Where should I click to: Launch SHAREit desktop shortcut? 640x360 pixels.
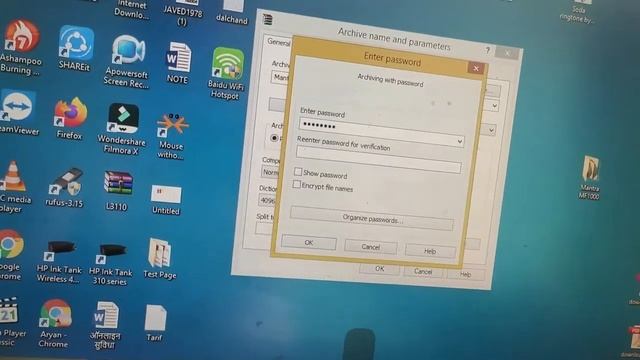[75, 48]
